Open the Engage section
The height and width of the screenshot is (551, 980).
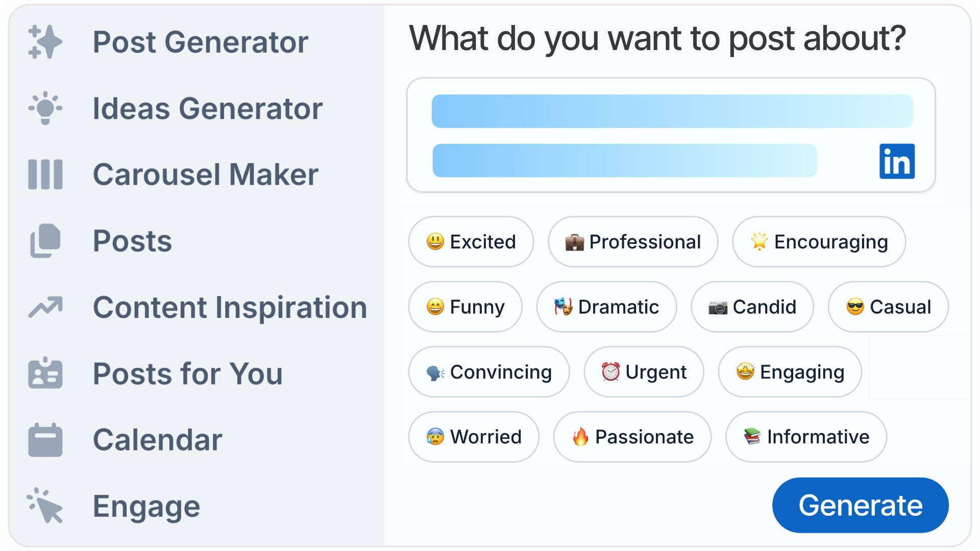tap(145, 506)
